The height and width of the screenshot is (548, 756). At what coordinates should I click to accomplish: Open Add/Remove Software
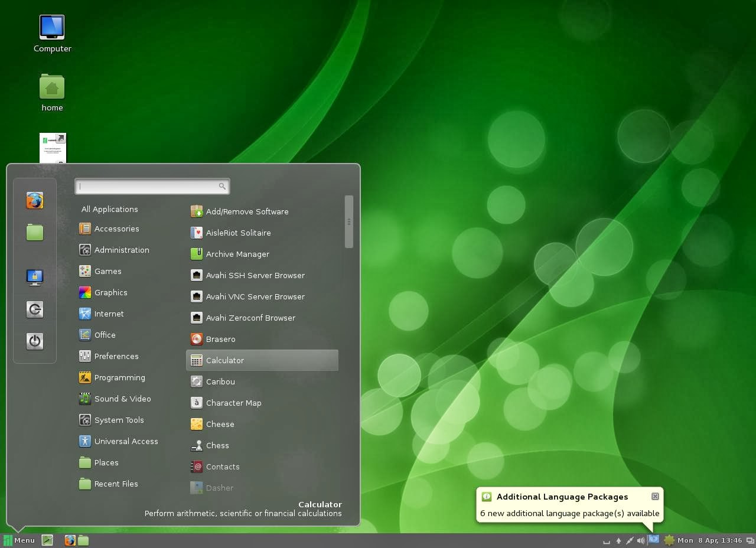click(247, 211)
